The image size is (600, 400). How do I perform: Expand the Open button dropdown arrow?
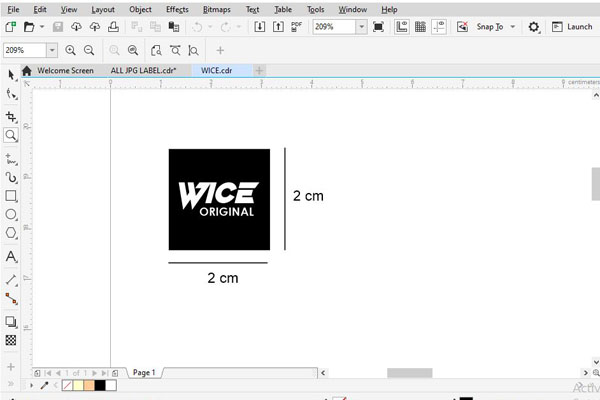click(x=42, y=27)
